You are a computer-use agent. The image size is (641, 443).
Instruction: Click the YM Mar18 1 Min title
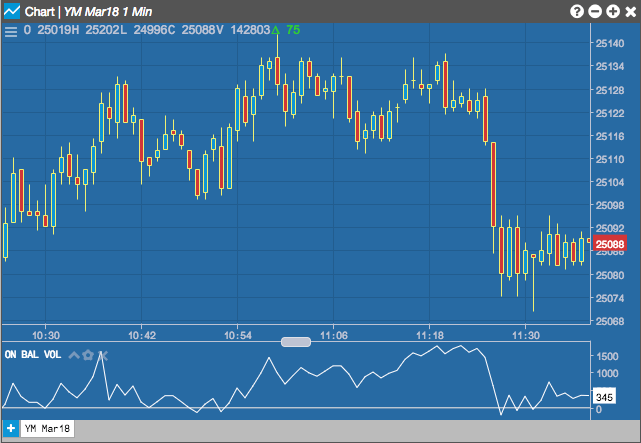(108, 11)
